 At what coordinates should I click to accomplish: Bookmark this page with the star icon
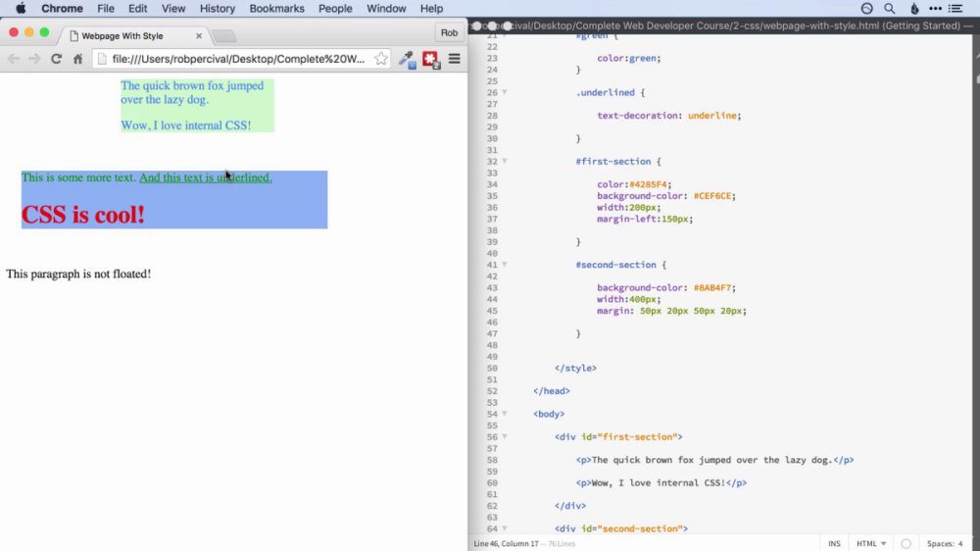(380, 59)
